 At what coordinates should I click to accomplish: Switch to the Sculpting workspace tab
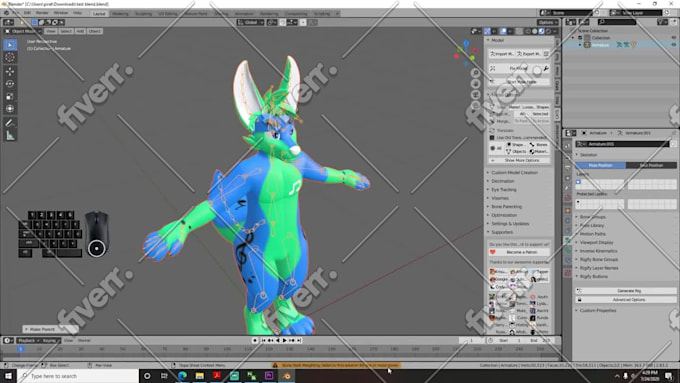[143, 13]
